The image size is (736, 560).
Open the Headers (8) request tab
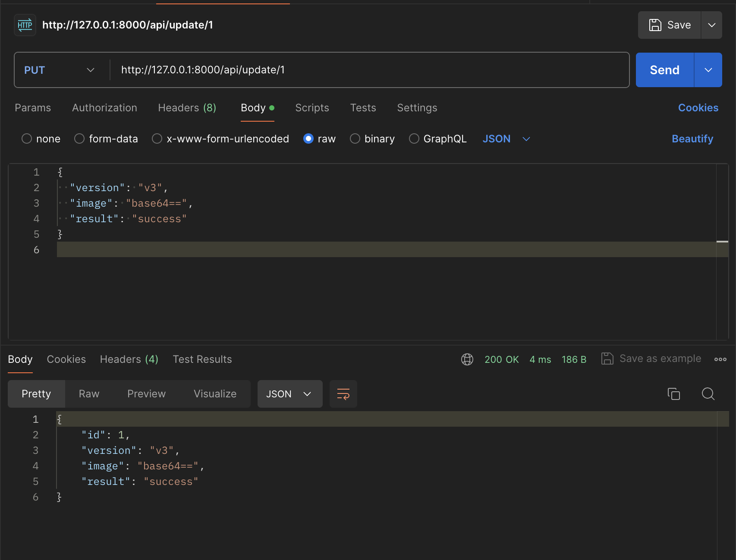pyautogui.click(x=187, y=108)
